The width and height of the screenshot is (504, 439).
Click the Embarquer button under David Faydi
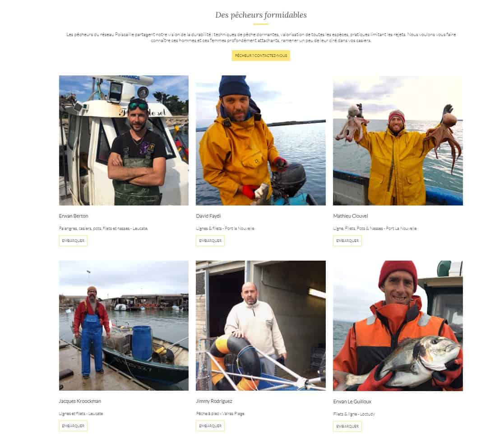[210, 241]
